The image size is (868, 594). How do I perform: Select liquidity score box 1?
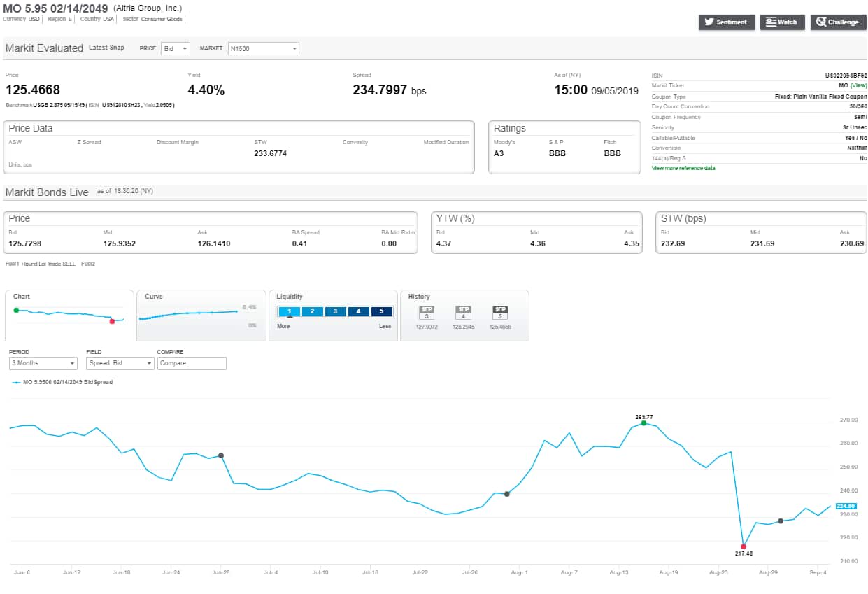click(289, 311)
